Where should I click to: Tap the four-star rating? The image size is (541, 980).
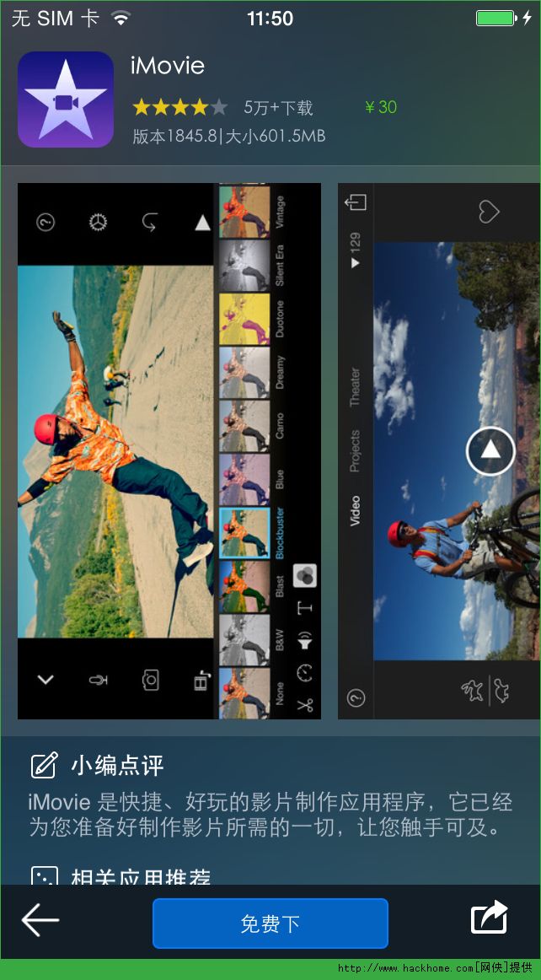[x=180, y=107]
